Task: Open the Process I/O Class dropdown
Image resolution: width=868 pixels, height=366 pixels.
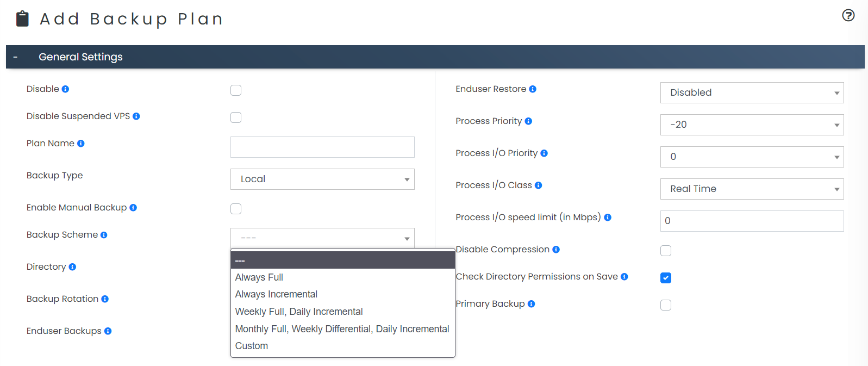Action: (x=752, y=189)
